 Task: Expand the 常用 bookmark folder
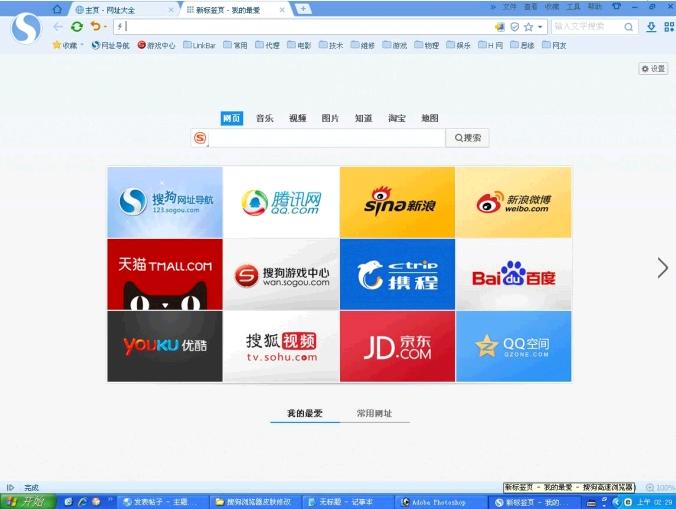[235, 45]
